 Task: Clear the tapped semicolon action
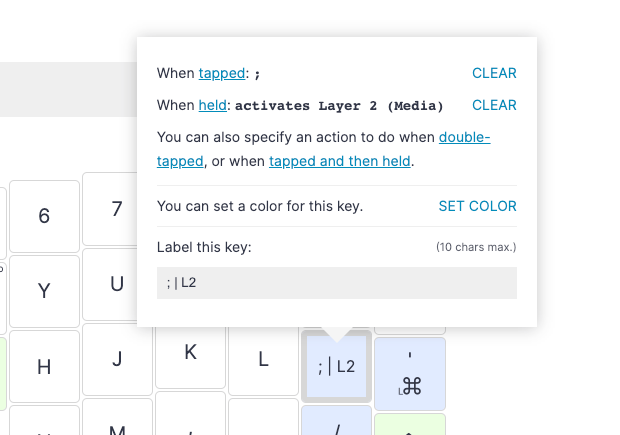point(494,73)
